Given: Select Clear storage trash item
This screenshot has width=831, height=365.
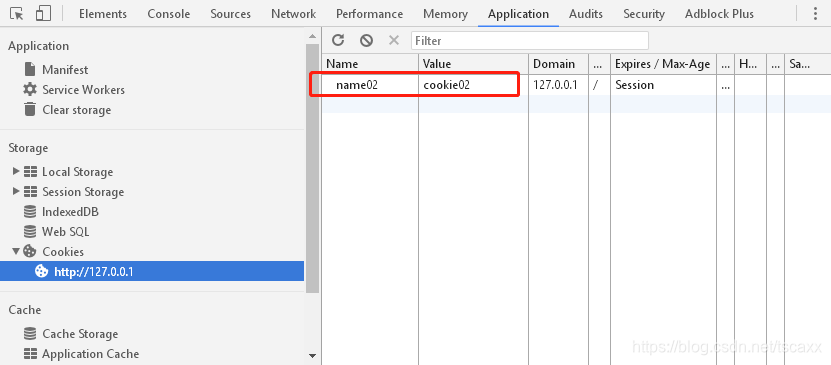Looking at the screenshot, I should pos(67,110).
